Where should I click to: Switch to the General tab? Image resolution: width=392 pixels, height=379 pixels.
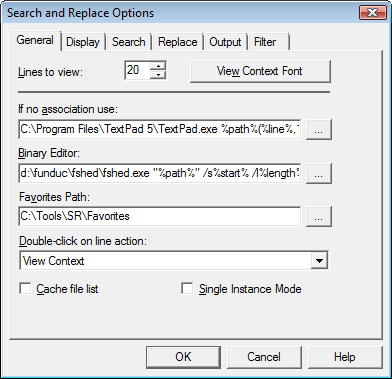tap(35, 40)
